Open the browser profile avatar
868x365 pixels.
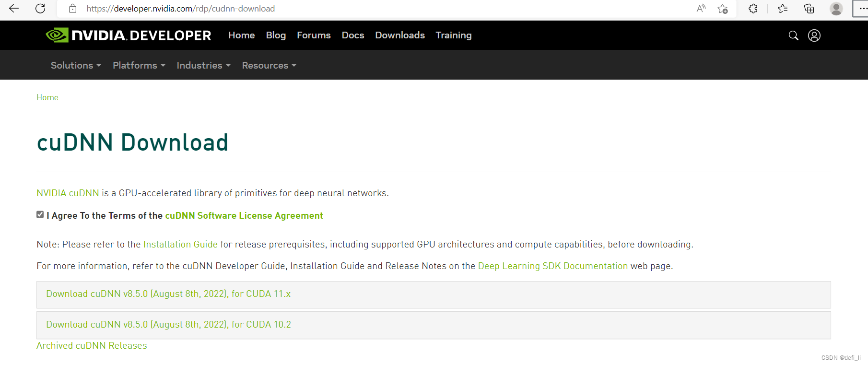click(x=836, y=9)
